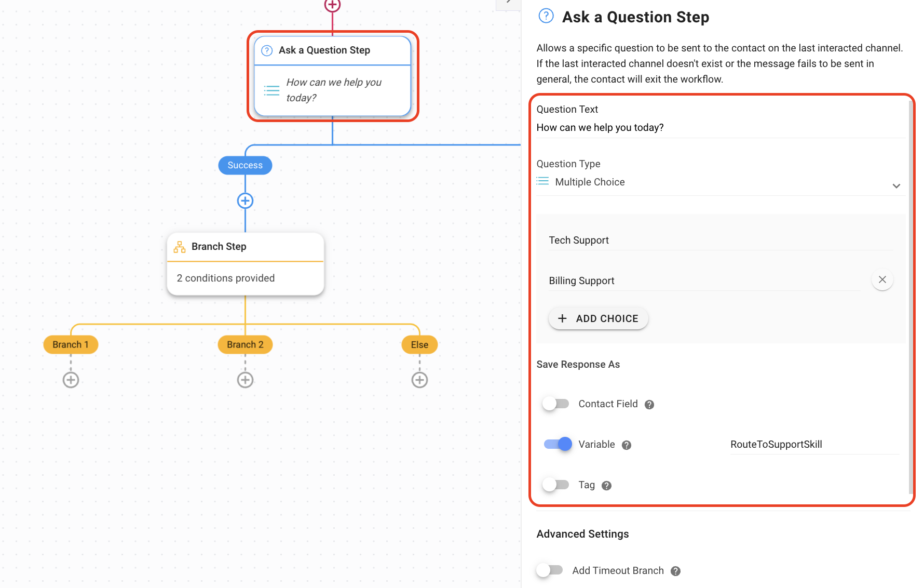Click the Question Text input field
The width and height of the screenshot is (924, 588).
point(719,128)
